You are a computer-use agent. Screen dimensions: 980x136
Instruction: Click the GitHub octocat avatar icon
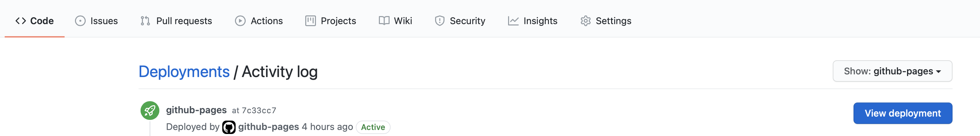tap(229, 127)
